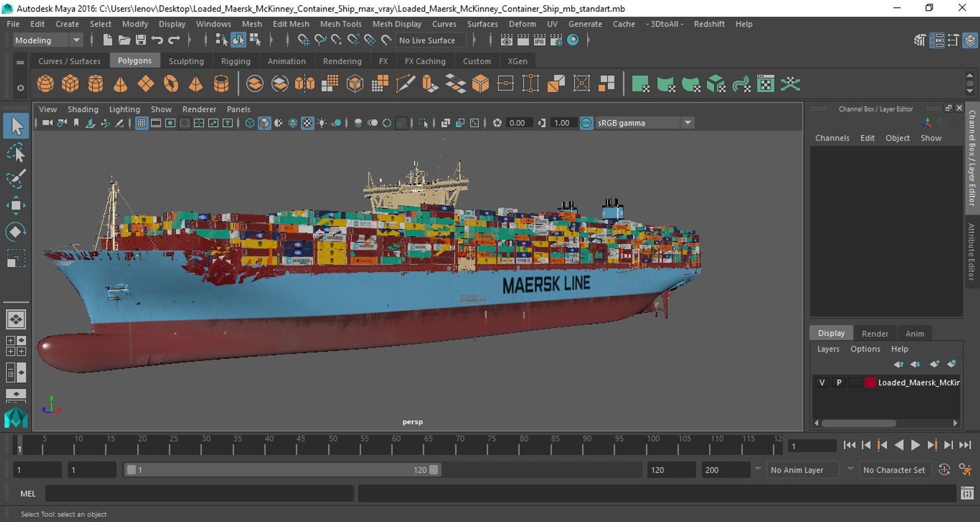Select the polygon sphere shelf icon
This screenshot has width=980, height=522.
(45, 84)
